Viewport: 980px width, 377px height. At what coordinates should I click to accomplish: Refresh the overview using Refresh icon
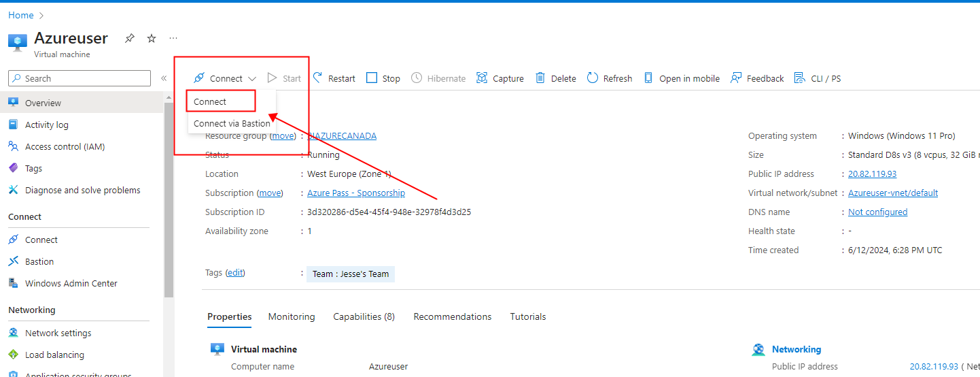click(x=592, y=78)
